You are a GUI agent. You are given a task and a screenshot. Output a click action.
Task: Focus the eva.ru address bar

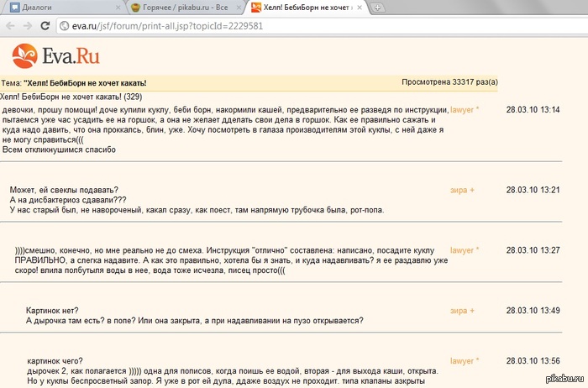pos(323,26)
